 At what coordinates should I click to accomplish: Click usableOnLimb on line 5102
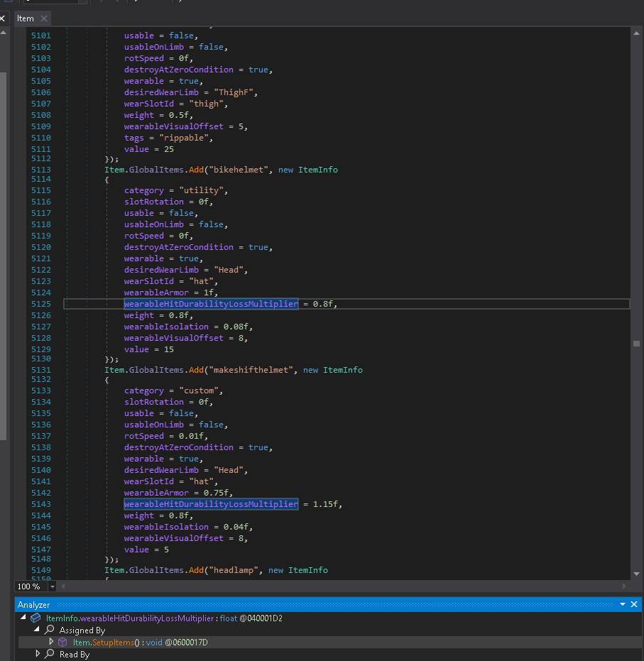(x=154, y=47)
